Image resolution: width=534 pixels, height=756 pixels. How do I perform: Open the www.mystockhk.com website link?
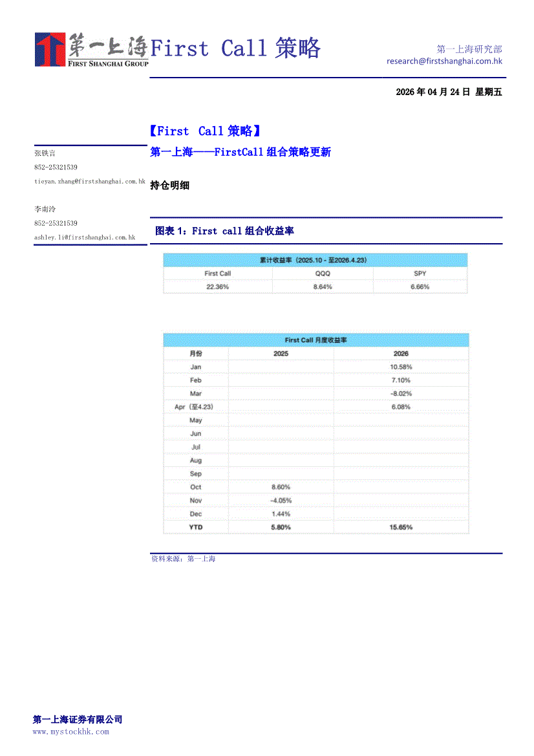pos(70,731)
